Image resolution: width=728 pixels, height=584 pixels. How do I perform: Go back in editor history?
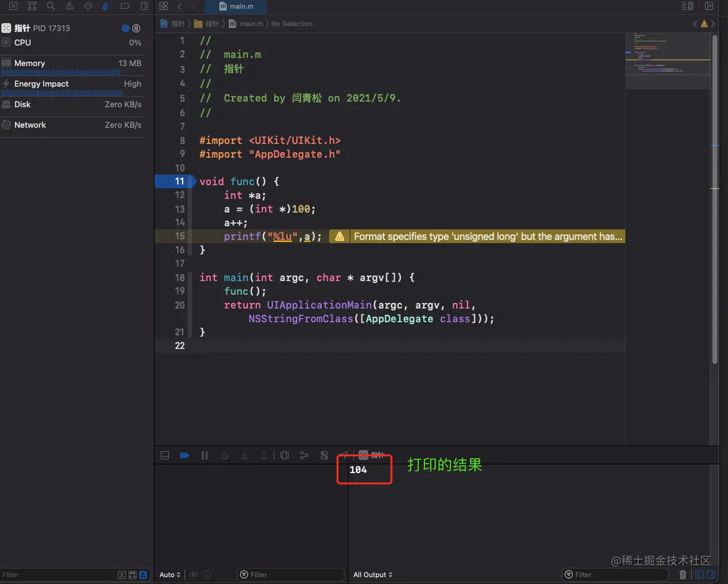click(180, 6)
